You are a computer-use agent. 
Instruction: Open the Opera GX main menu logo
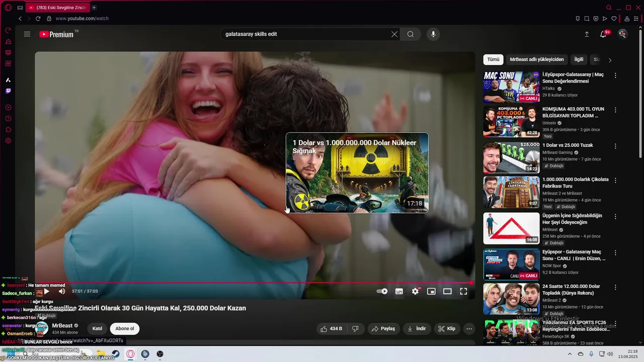[x=8, y=8]
